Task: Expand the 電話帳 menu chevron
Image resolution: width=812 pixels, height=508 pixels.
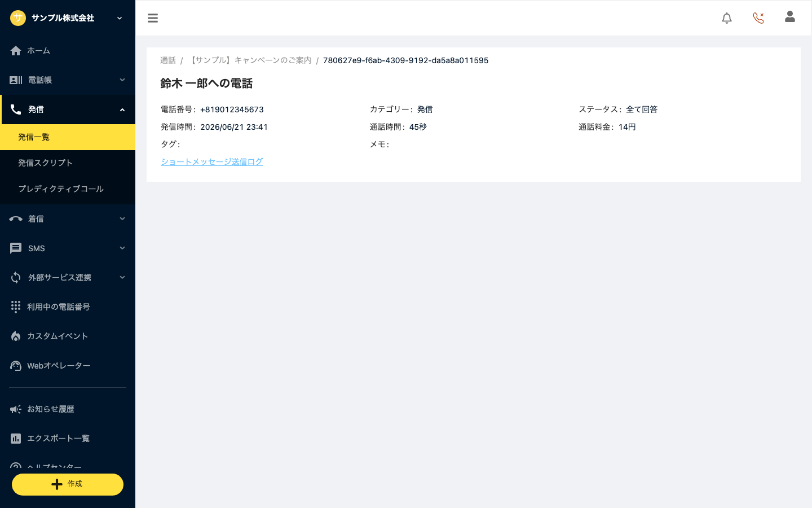Action: point(122,80)
